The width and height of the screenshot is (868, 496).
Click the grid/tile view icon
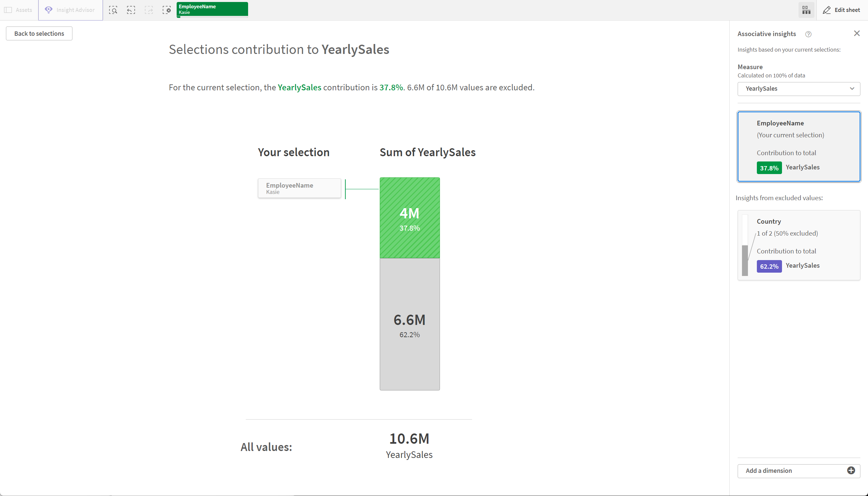[x=806, y=10]
